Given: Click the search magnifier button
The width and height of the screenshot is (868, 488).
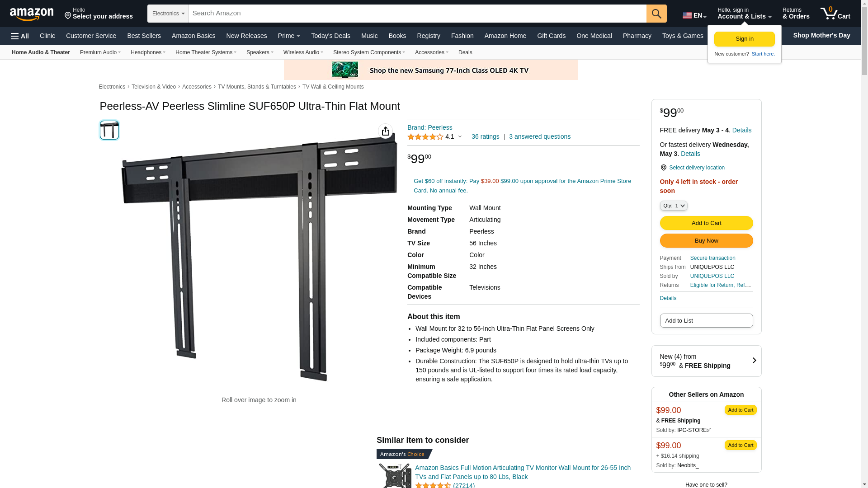Looking at the screenshot, I should pos(656,14).
